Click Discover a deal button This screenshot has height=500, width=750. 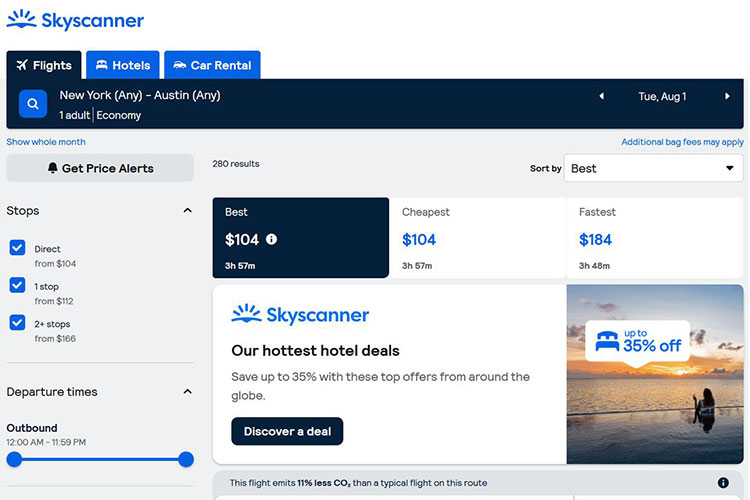[x=287, y=431]
